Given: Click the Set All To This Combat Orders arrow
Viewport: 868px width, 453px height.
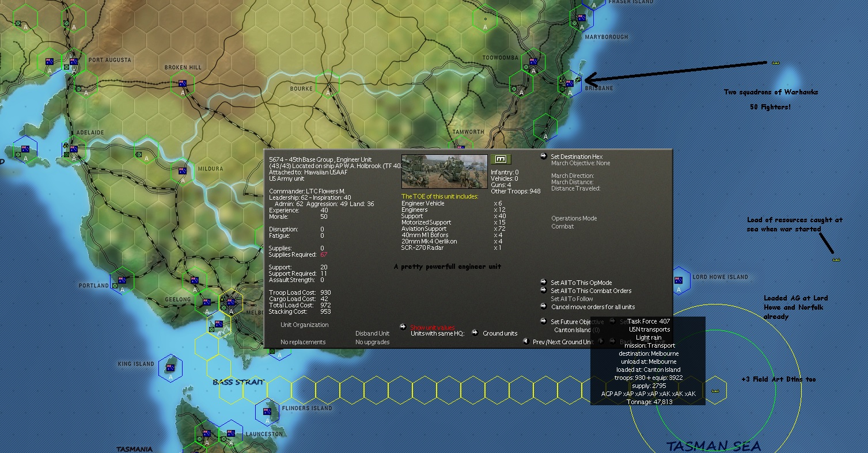Looking at the screenshot, I should click(x=544, y=290).
